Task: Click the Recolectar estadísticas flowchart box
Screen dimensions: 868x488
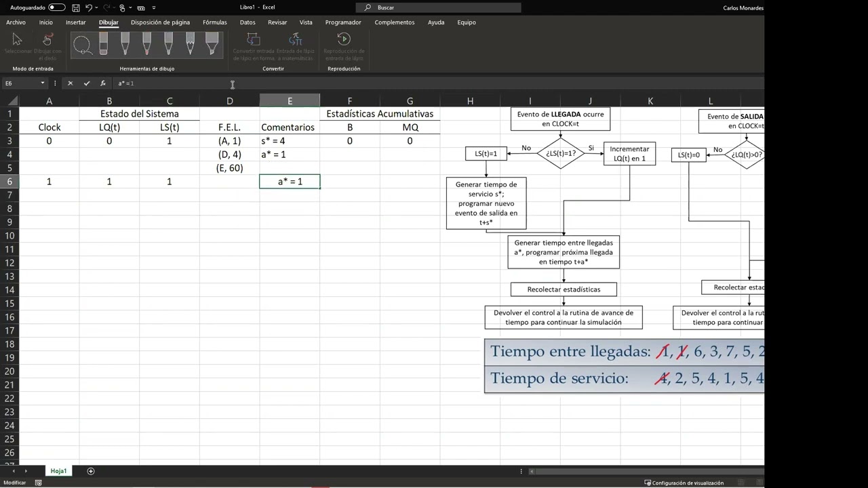Action: pos(564,289)
